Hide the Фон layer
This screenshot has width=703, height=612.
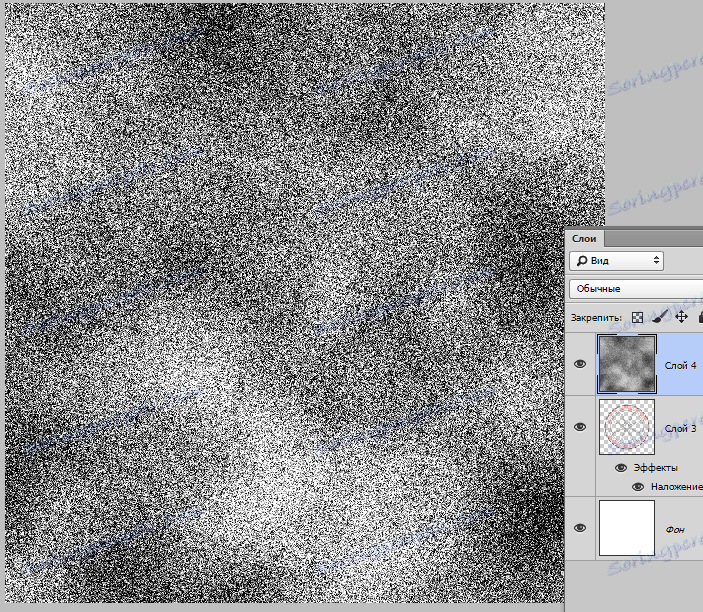tap(580, 528)
